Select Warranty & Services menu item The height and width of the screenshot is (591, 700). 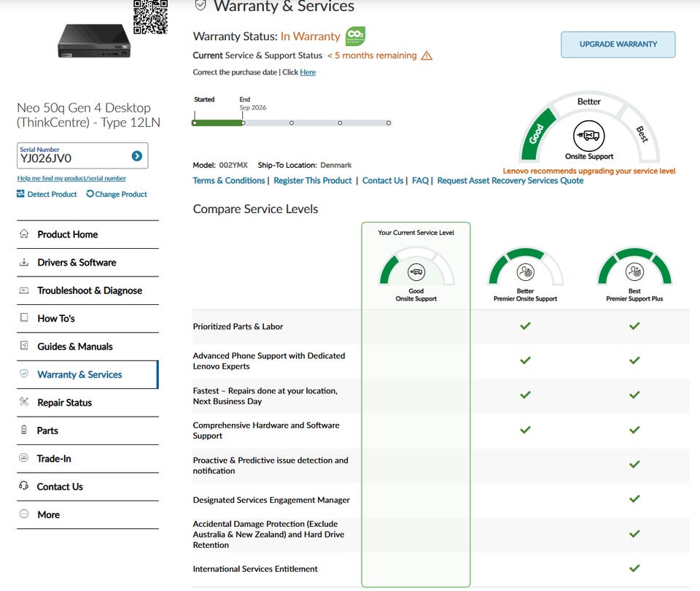[x=87, y=375]
